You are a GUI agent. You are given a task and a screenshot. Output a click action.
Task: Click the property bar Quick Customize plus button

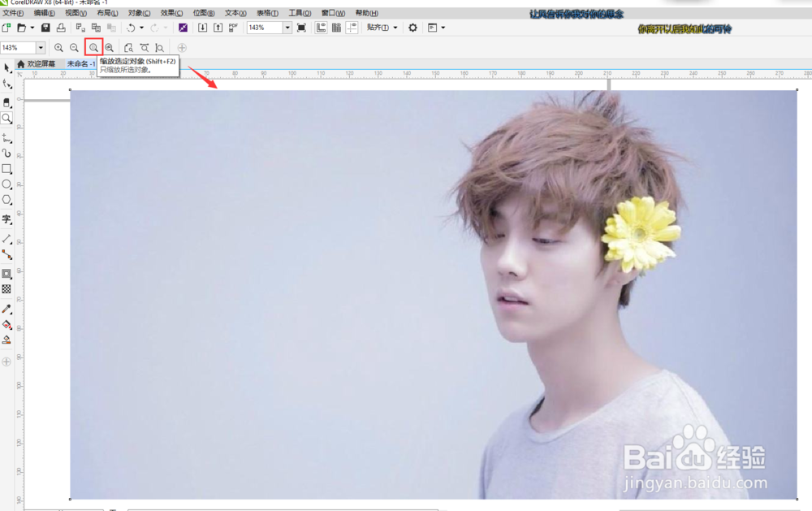pos(182,48)
